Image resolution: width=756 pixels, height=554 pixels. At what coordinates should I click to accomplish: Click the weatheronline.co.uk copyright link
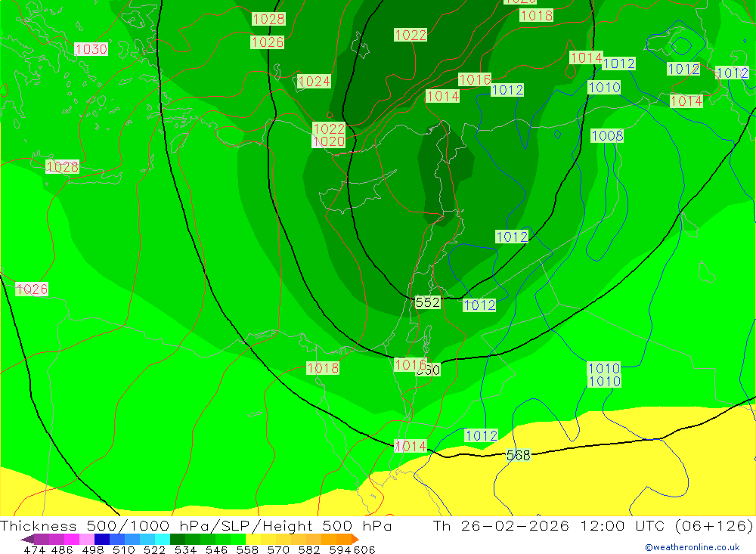click(x=692, y=547)
